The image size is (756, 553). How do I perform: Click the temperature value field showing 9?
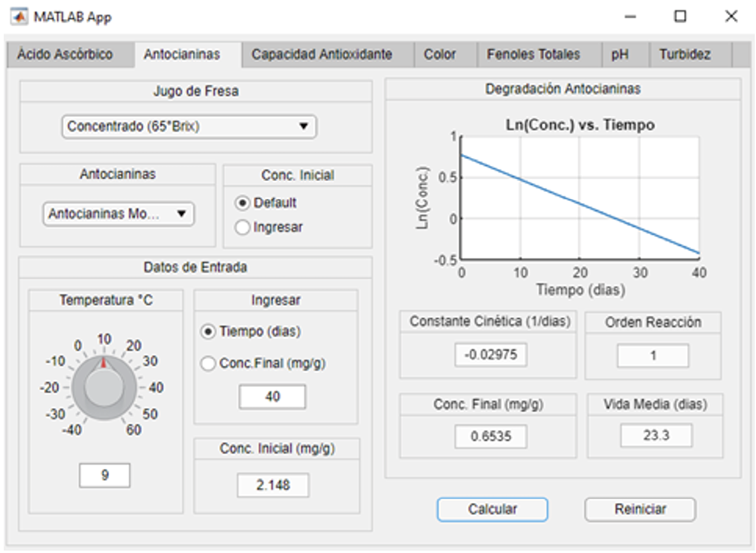105,475
